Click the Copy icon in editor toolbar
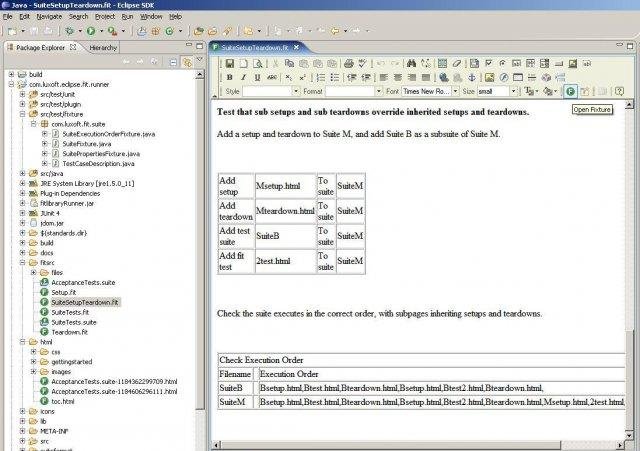Viewport: 640px width, 451px height. point(289,64)
